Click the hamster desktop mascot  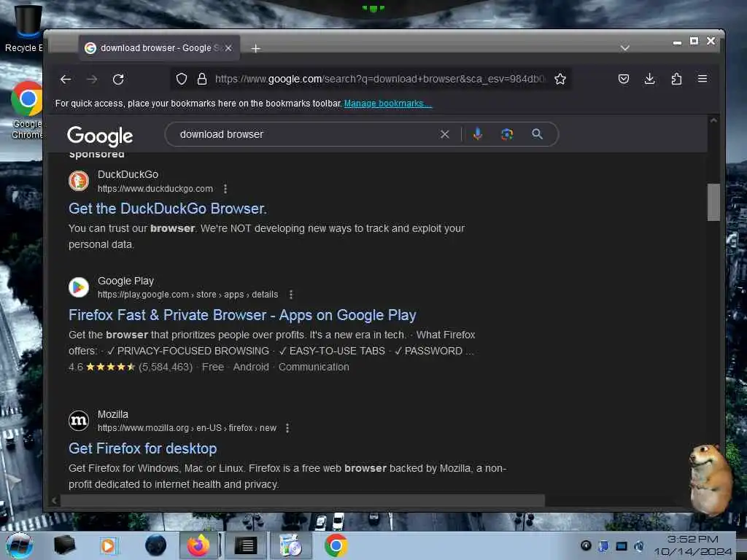[710, 479]
